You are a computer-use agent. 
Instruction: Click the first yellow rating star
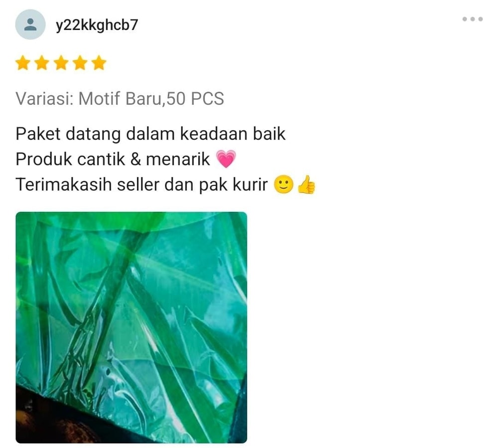pos(22,63)
